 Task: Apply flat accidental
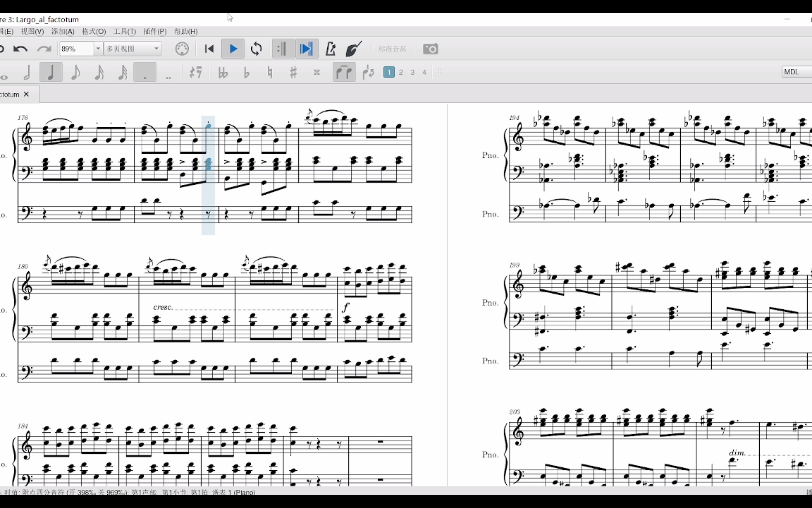247,72
